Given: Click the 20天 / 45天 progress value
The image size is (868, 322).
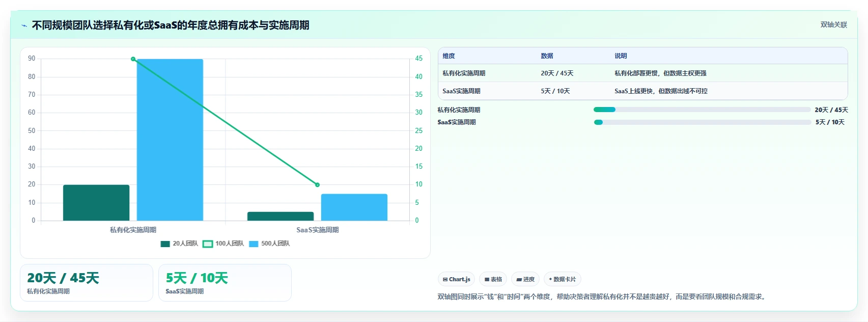Looking at the screenshot, I should (x=831, y=110).
